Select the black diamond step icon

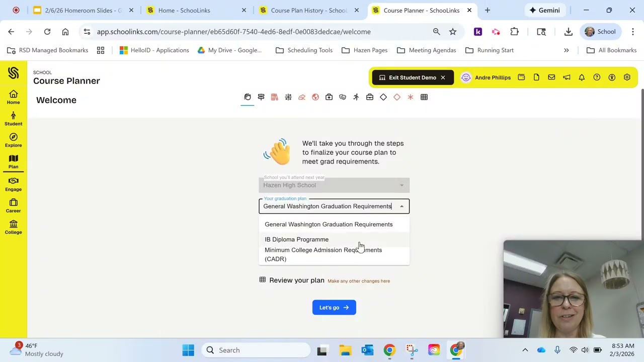383,97
